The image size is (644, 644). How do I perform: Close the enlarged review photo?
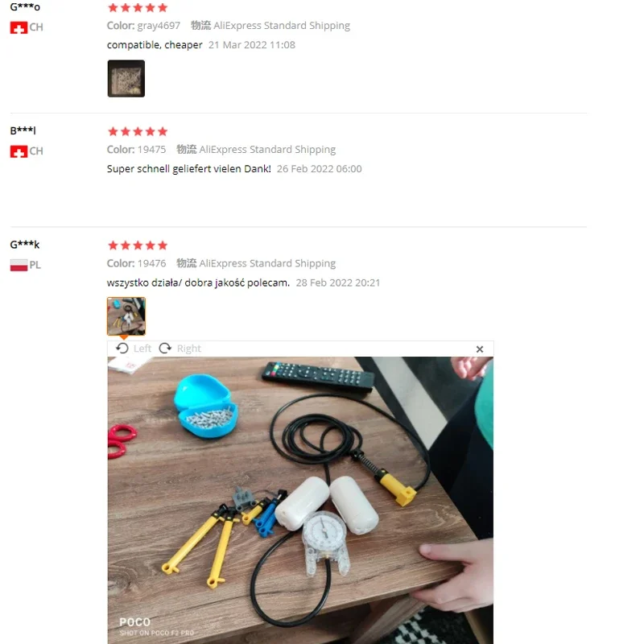coord(479,349)
